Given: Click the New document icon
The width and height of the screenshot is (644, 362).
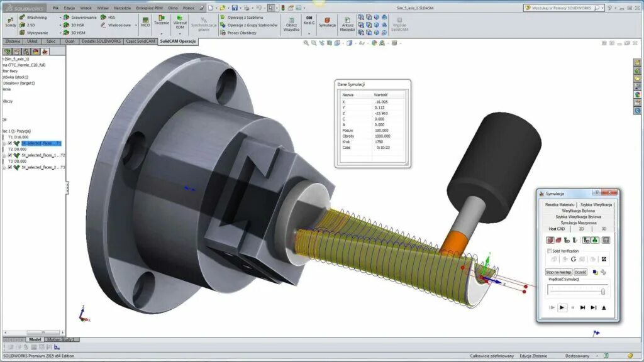Looking at the screenshot, I should pos(211,8).
